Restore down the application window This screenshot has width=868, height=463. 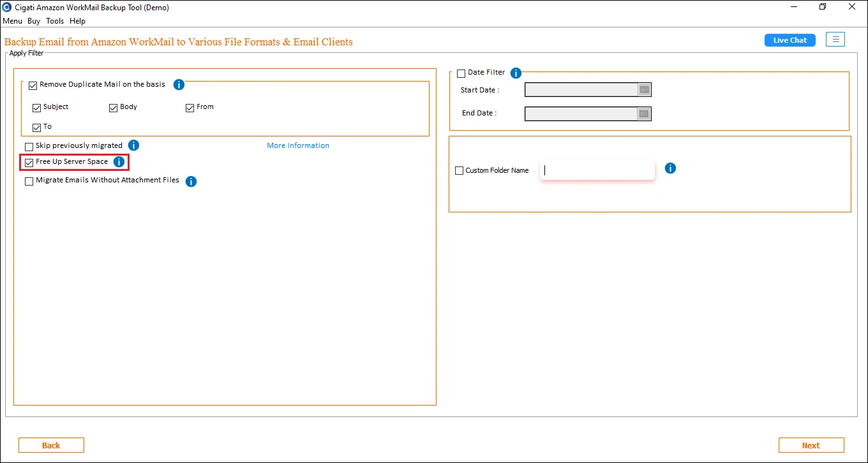pos(823,7)
